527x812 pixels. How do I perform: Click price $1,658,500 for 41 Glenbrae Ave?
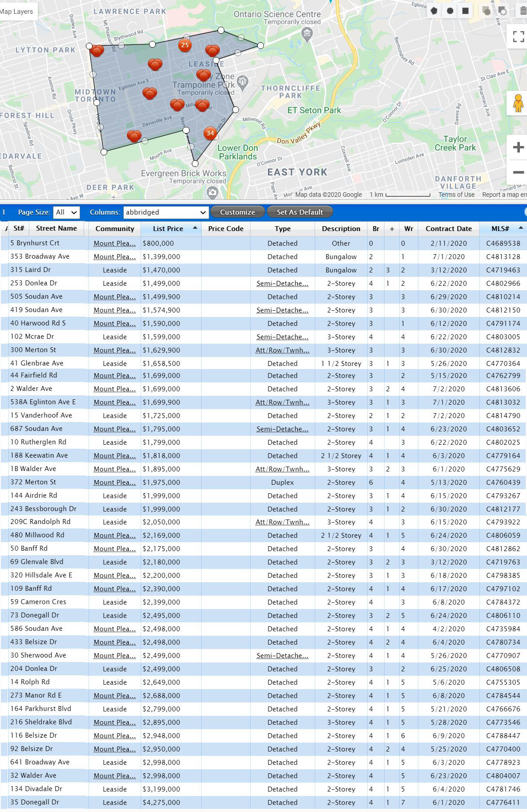[161, 364]
